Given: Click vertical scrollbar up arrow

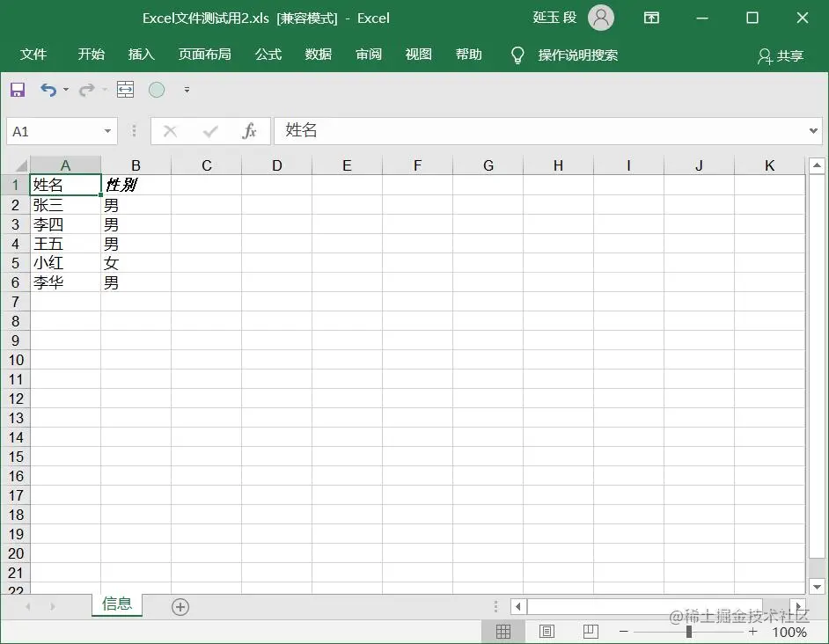Looking at the screenshot, I should pos(817,165).
